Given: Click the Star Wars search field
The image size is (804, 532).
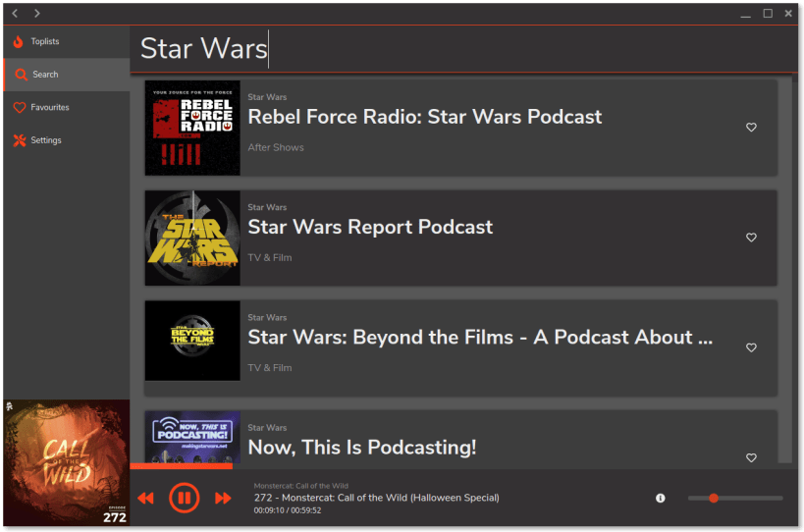Looking at the screenshot, I should pyautogui.click(x=463, y=49).
